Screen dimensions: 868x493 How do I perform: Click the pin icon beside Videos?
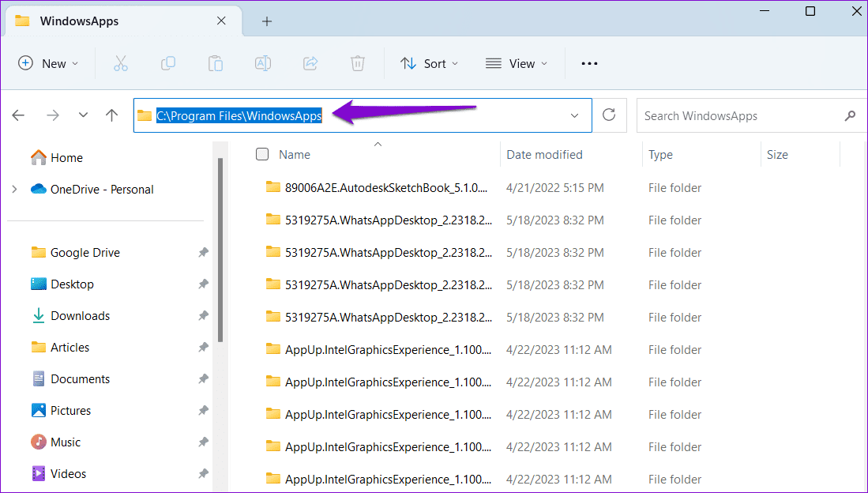coord(203,473)
